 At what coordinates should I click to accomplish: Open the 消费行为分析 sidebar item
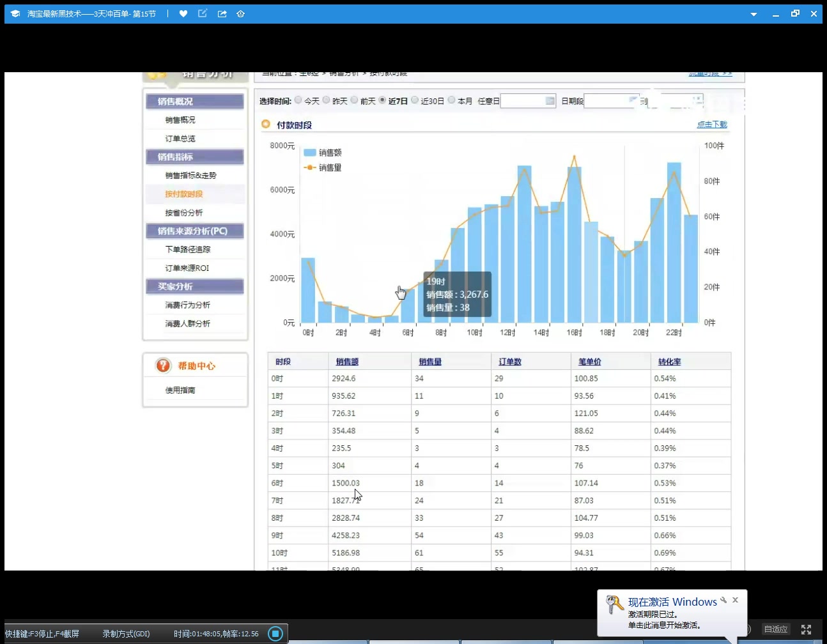(x=188, y=305)
